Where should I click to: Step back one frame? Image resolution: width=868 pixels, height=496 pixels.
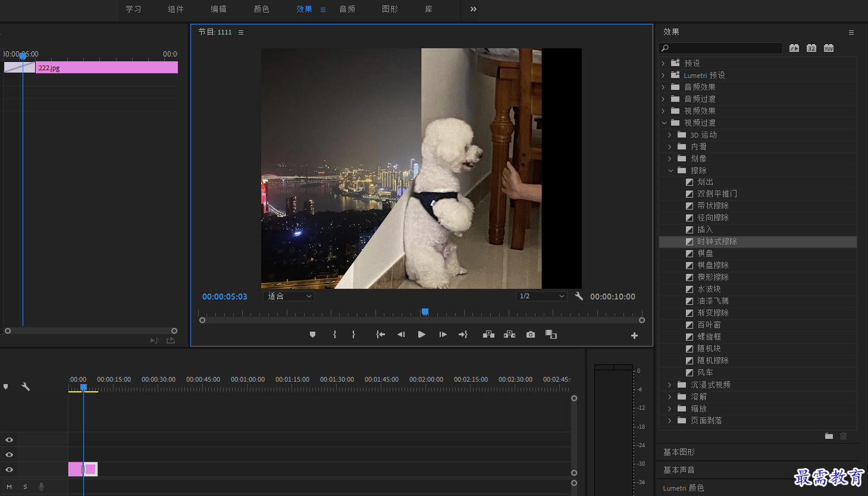point(401,335)
